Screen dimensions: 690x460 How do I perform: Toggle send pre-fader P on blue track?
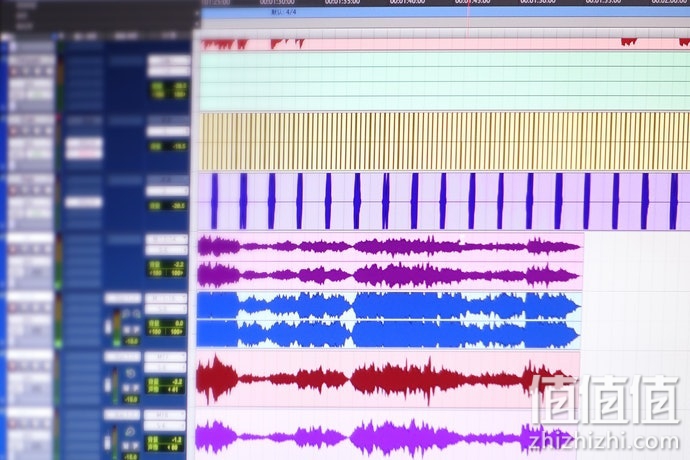pos(136,330)
